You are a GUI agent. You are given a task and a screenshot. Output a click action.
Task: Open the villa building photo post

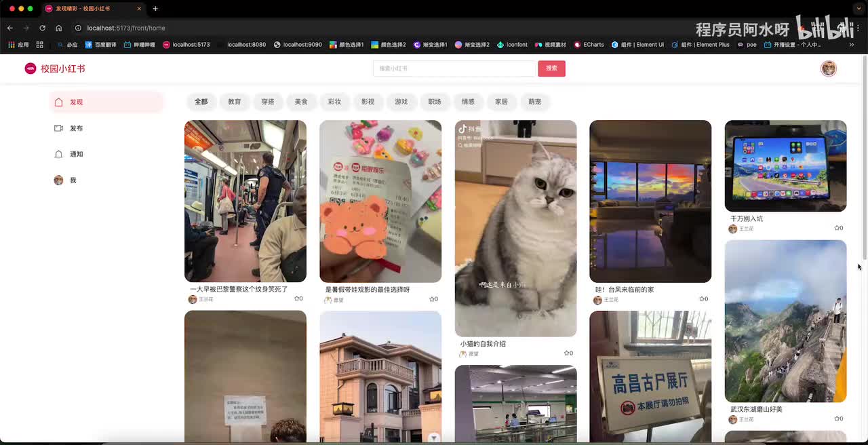coord(380,377)
